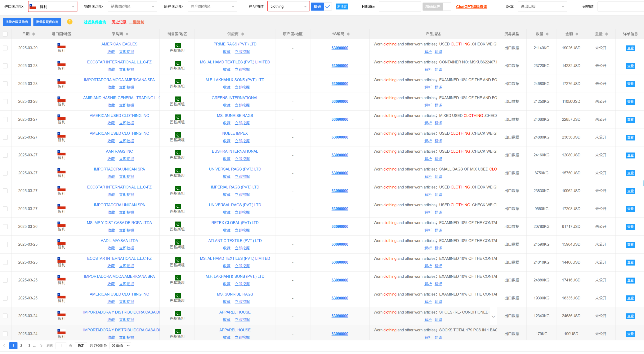Check the row for AMERICAN EAGLES
Viewport: 644px width, 354px height.
(5, 48)
